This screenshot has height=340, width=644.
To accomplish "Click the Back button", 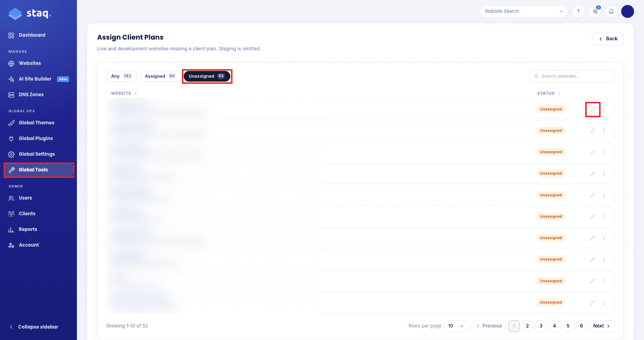I will (x=608, y=39).
